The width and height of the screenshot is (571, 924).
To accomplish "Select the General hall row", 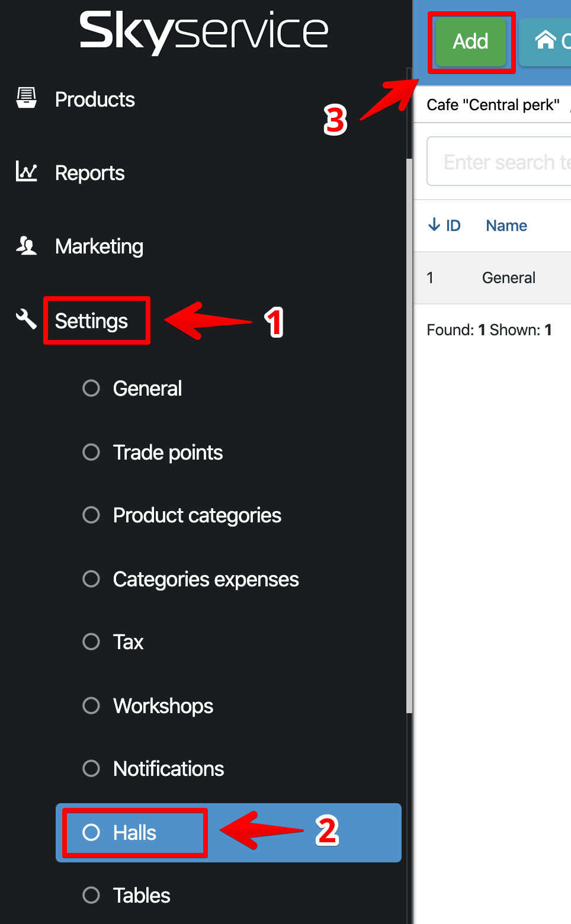I will click(508, 278).
